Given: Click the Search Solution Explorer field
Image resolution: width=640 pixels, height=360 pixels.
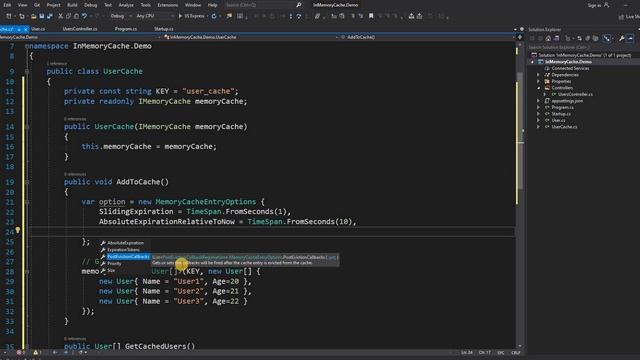Looking at the screenshot, I should coord(583,47).
